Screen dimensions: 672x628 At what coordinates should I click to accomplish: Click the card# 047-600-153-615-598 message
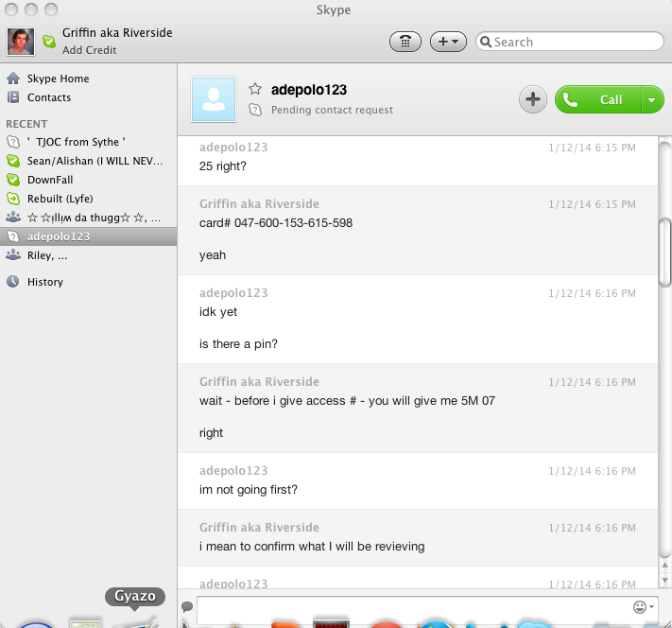276,222
